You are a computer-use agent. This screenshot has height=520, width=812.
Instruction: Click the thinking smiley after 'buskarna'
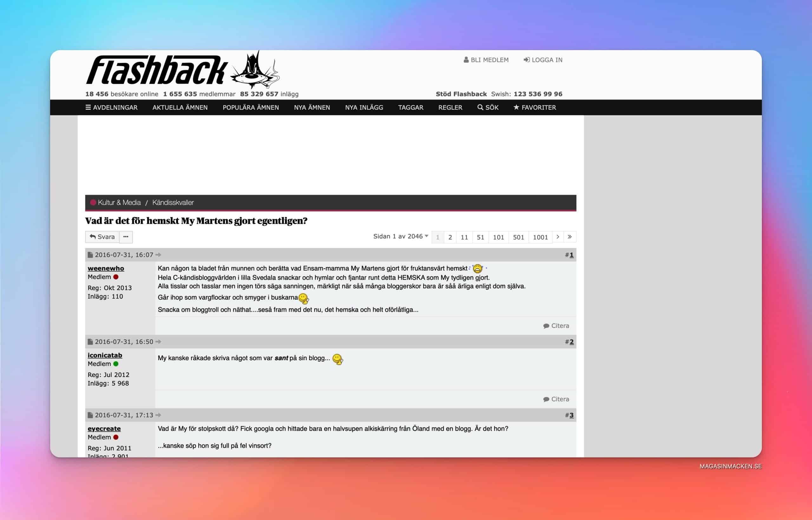pyautogui.click(x=304, y=298)
